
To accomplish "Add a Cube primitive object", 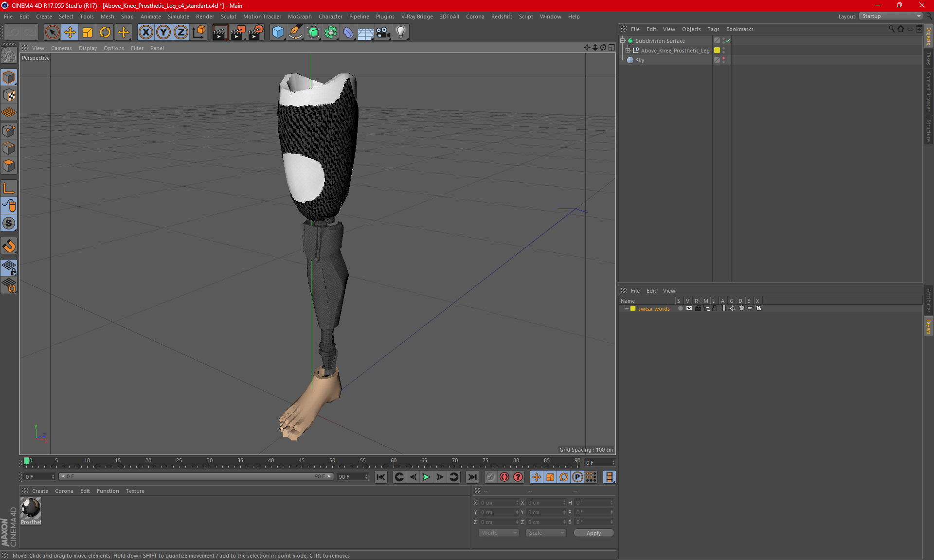I will [x=278, y=32].
